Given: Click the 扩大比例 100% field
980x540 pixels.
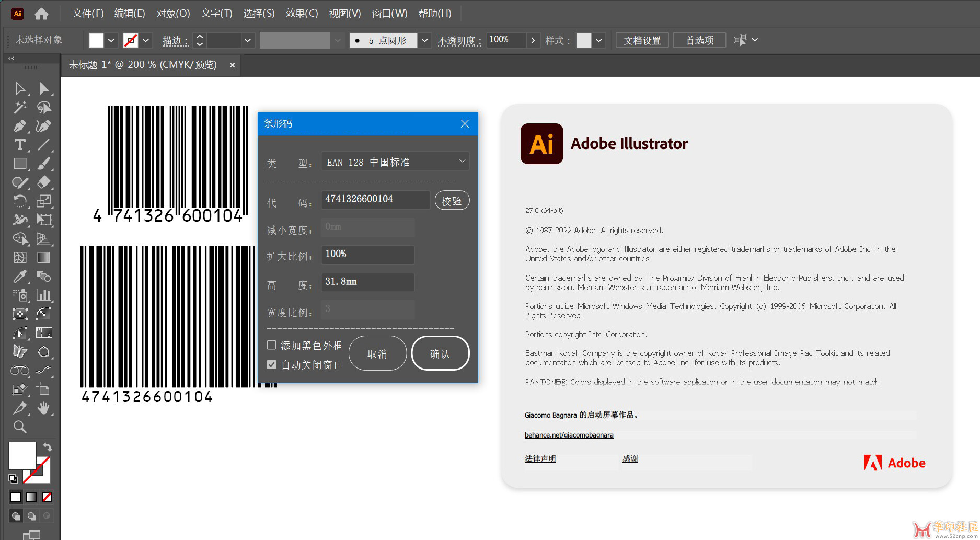Looking at the screenshot, I should [367, 254].
